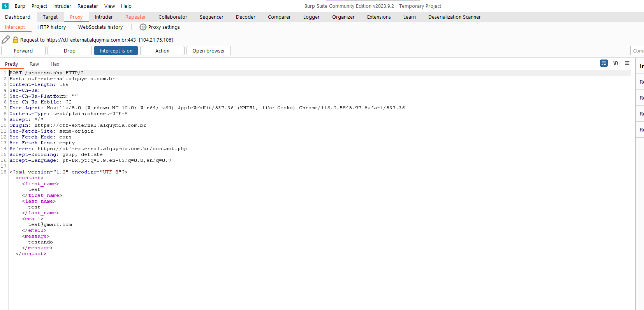The width and height of the screenshot is (644, 310).
Task: Switch to the Repeater main tab
Action: [135, 17]
